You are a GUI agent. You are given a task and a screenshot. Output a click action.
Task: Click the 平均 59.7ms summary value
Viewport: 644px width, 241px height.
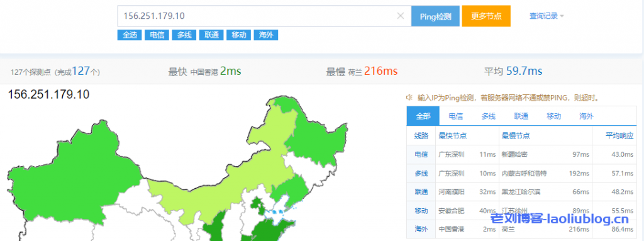pyautogui.click(x=524, y=71)
